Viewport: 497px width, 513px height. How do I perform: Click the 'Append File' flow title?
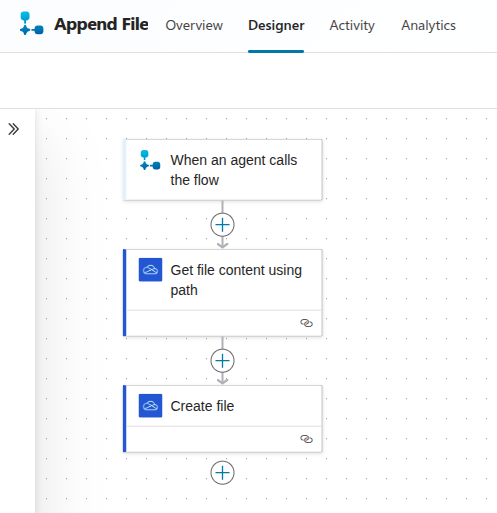101,25
